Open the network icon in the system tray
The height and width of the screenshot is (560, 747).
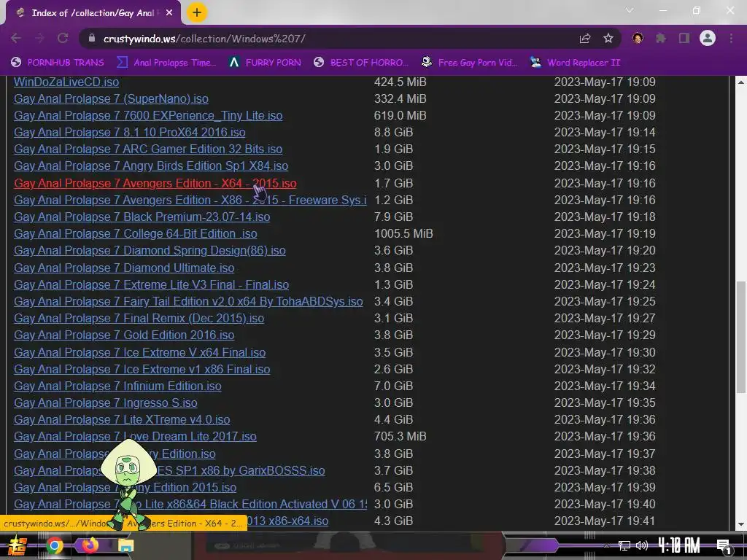coord(624,545)
